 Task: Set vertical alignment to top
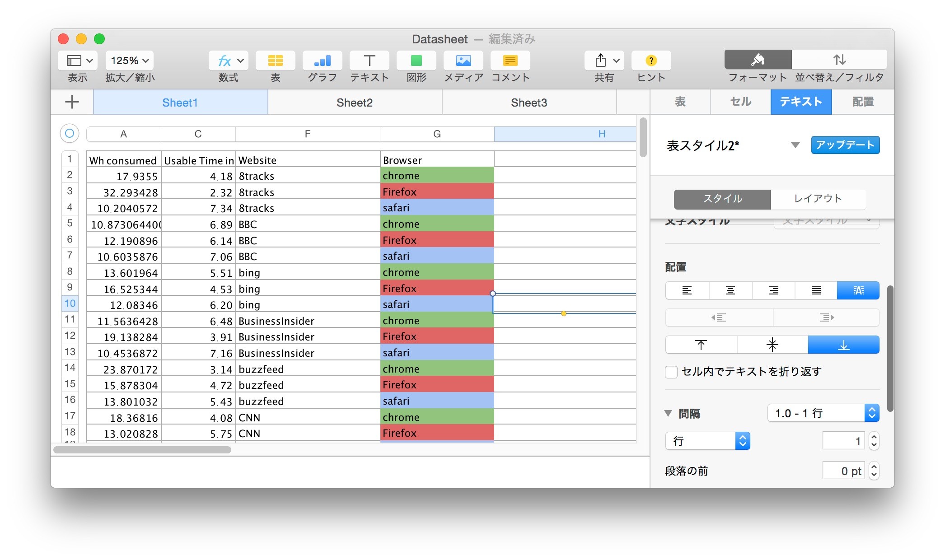click(701, 345)
